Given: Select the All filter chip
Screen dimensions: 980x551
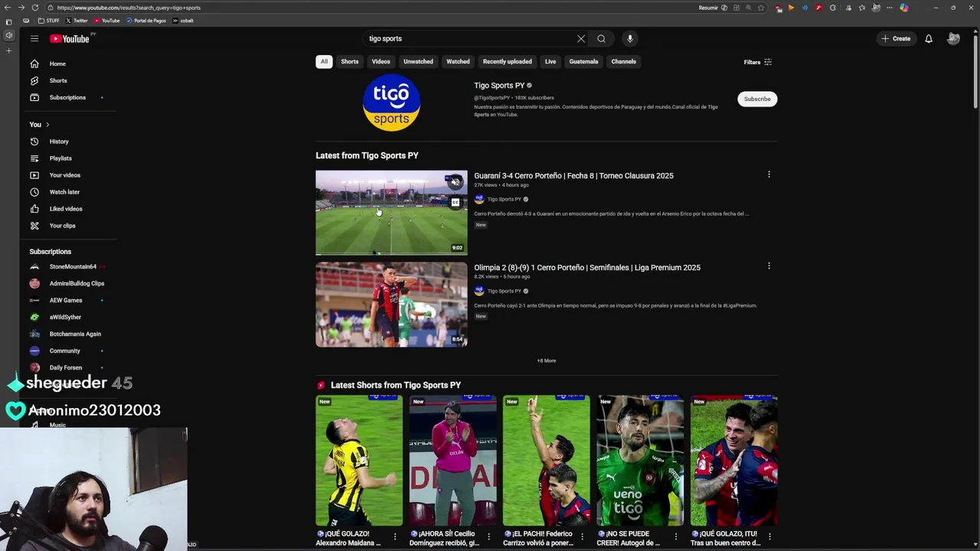Looking at the screenshot, I should coord(324,61).
